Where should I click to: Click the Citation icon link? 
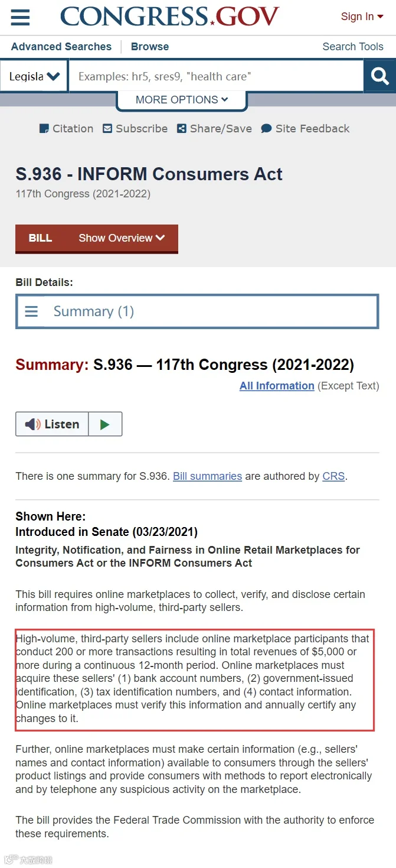[66, 128]
